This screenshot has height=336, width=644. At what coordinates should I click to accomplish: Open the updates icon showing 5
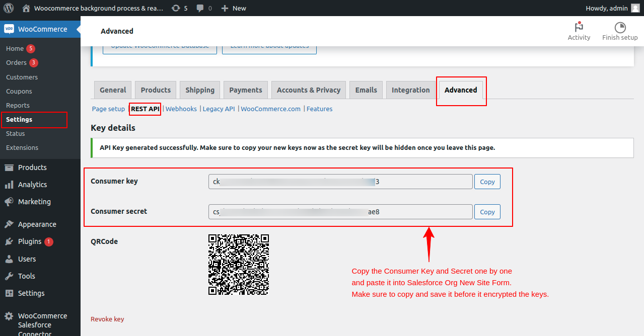(x=175, y=8)
